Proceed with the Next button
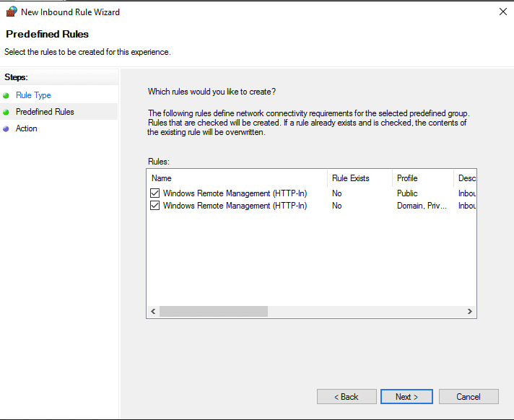 pos(406,396)
